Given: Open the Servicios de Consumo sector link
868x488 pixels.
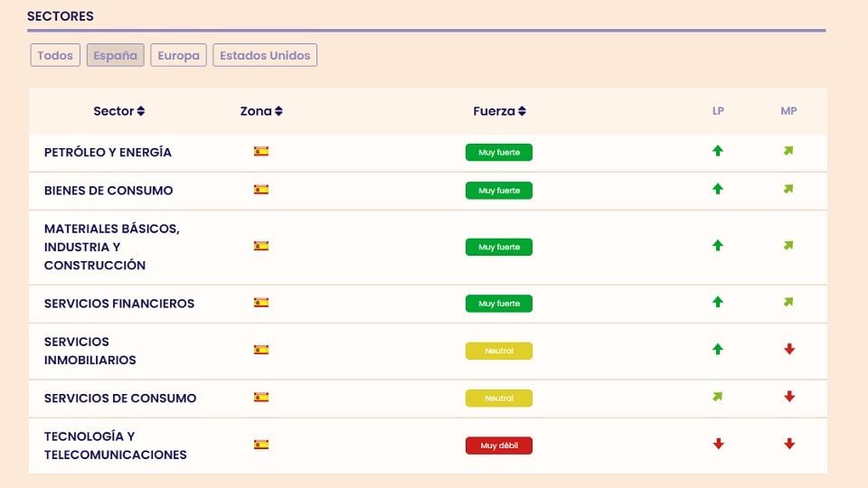Looking at the screenshot, I should 120,398.
